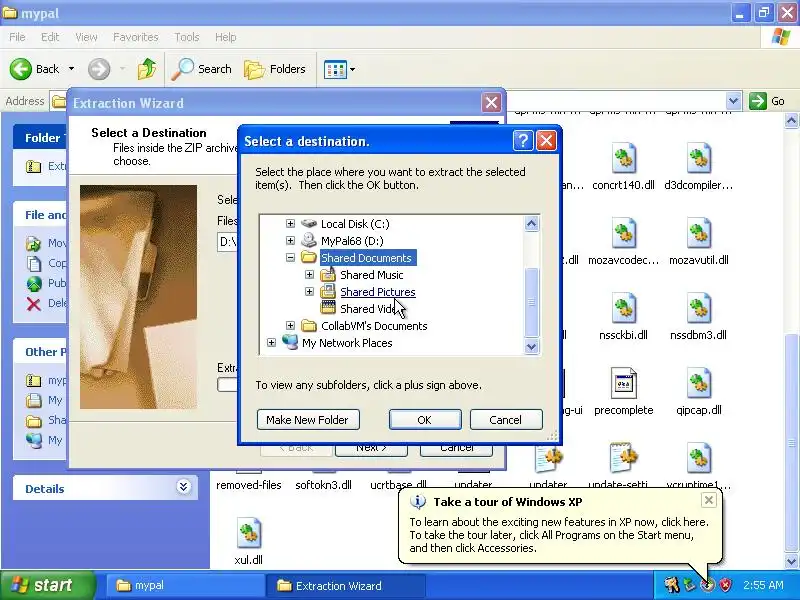
Task: Select the nssdbm3.dll file icon
Action: 698,308
